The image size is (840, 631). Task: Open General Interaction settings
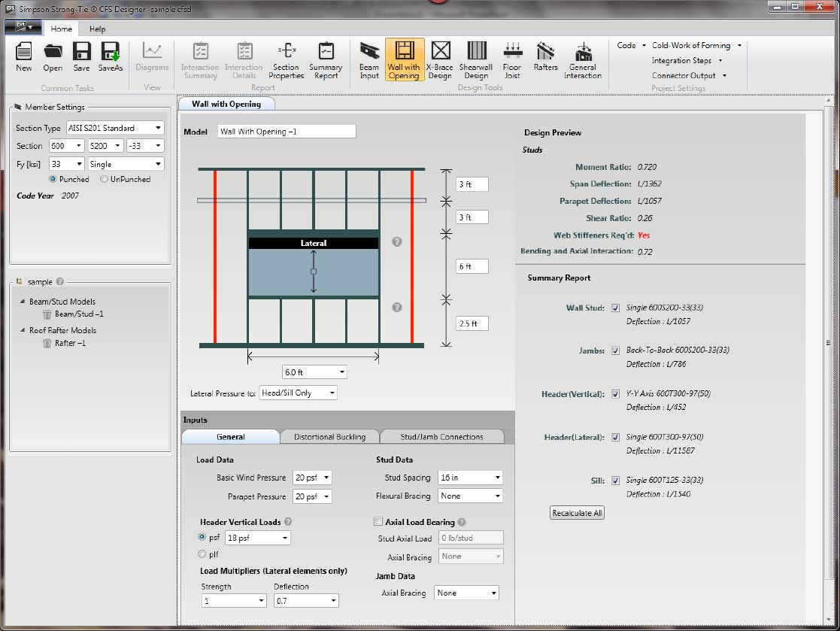(583, 60)
